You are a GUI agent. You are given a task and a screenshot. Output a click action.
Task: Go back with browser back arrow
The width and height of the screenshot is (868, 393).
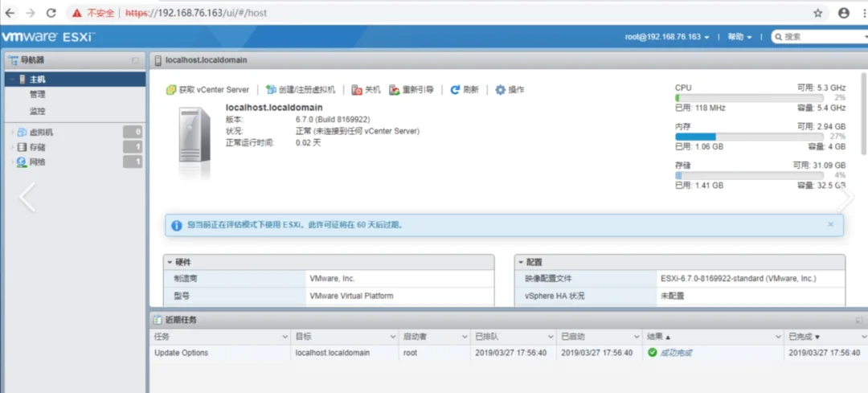pyautogui.click(x=10, y=13)
